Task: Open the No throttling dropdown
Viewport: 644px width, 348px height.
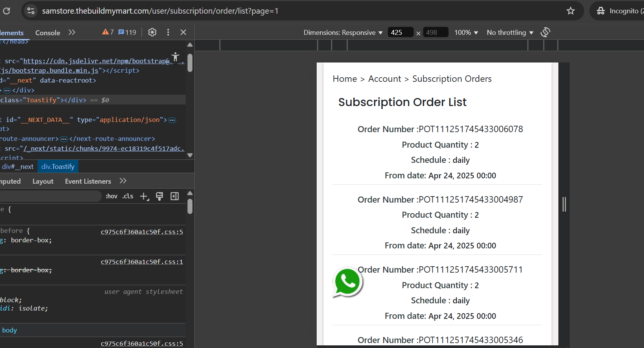Action: (x=510, y=33)
